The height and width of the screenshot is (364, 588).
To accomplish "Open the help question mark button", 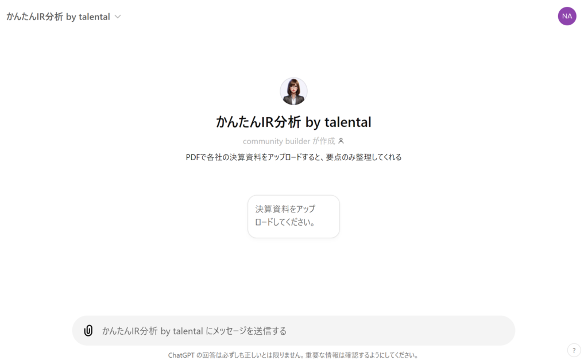I will coord(574,350).
